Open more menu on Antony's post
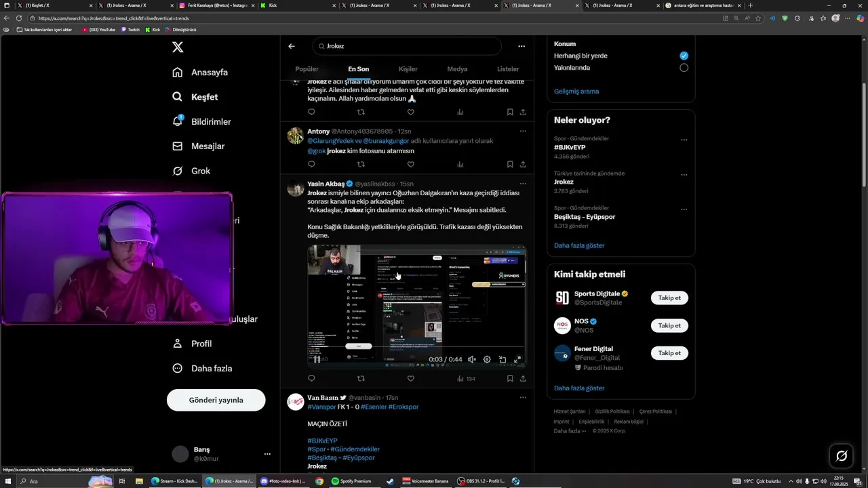Image resolution: width=868 pixels, height=488 pixels. click(x=523, y=131)
